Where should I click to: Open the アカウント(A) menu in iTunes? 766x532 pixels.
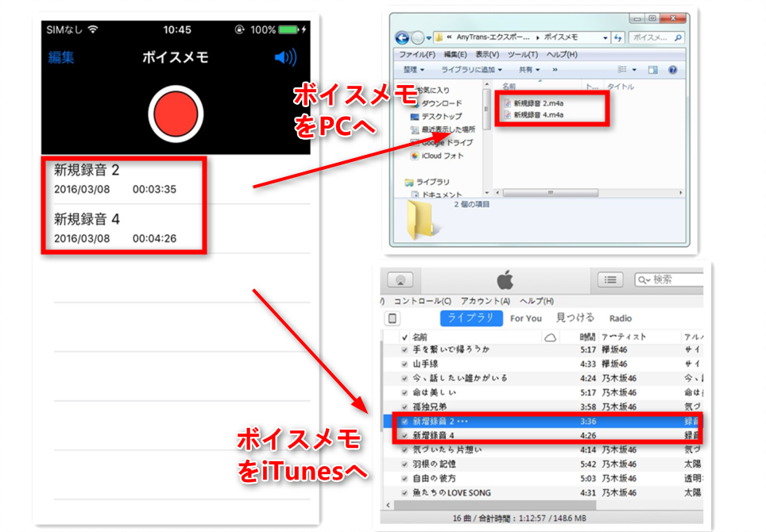(x=485, y=301)
